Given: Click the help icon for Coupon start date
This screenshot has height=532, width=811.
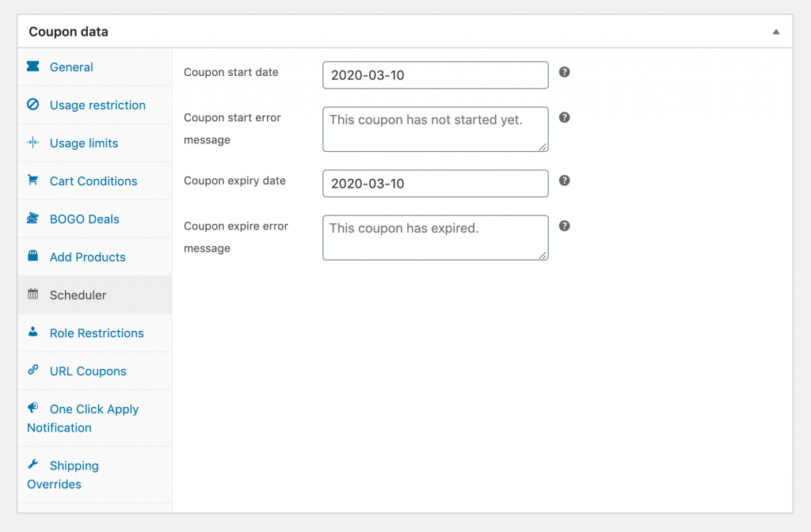Looking at the screenshot, I should point(565,72).
